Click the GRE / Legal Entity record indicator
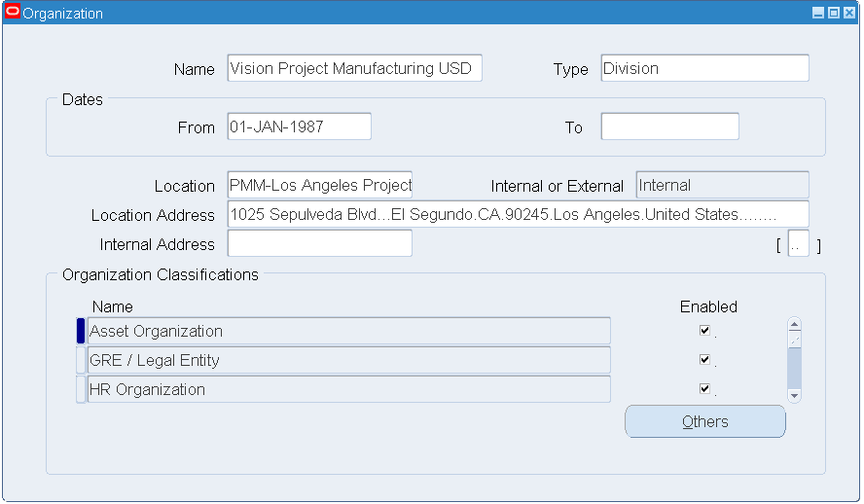The height and width of the screenshot is (504, 864). click(81, 360)
